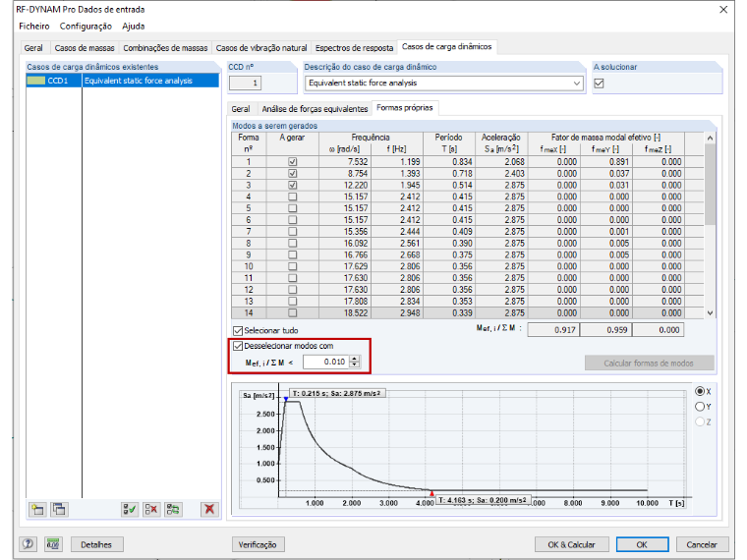Viewport: 747px width, 560px height.
Task: Switch to Combinações de massas tab
Action: [x=165, y=48]
